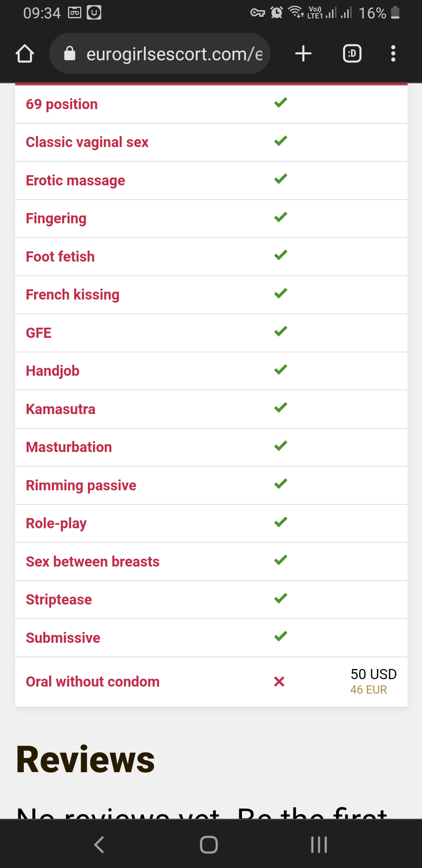Tap the green checkmark beside GFE
422x868 pixels.
tap(281, 332)
